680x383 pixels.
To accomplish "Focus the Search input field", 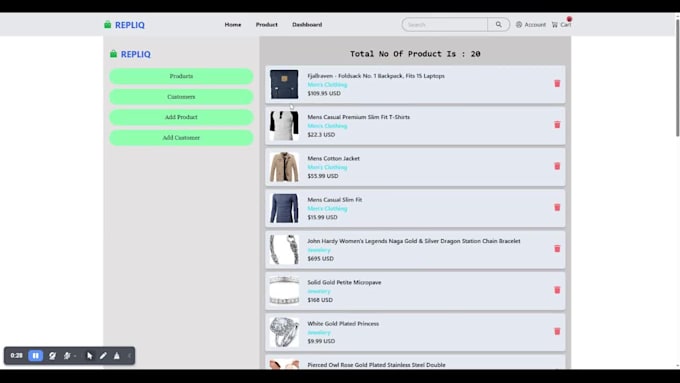I will [x=445, y=25].
